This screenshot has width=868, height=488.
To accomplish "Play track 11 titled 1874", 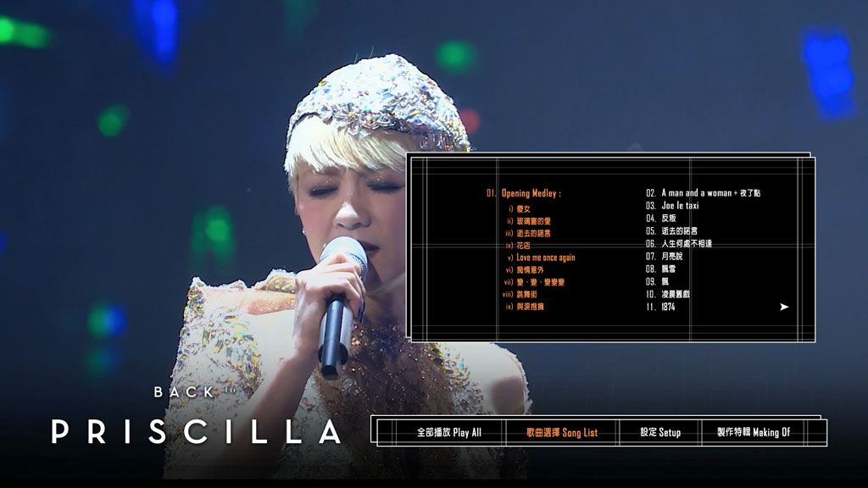I will coord(660,307).
